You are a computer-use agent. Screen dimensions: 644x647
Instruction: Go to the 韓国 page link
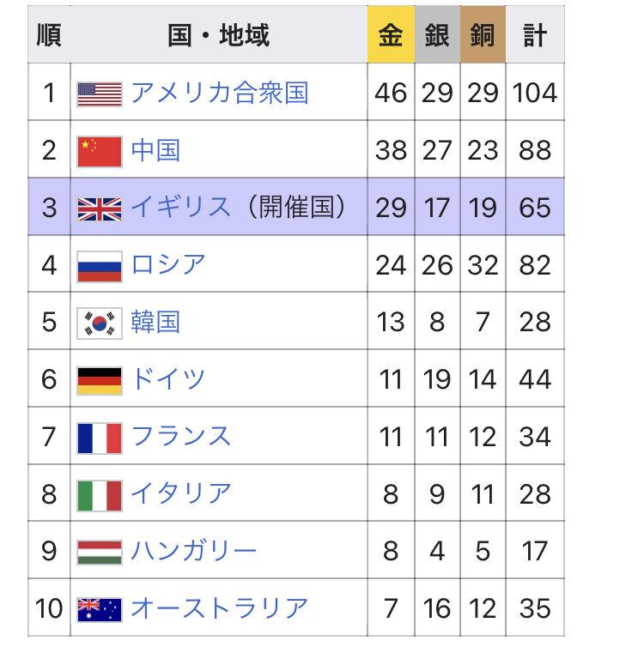click(155, 322)
